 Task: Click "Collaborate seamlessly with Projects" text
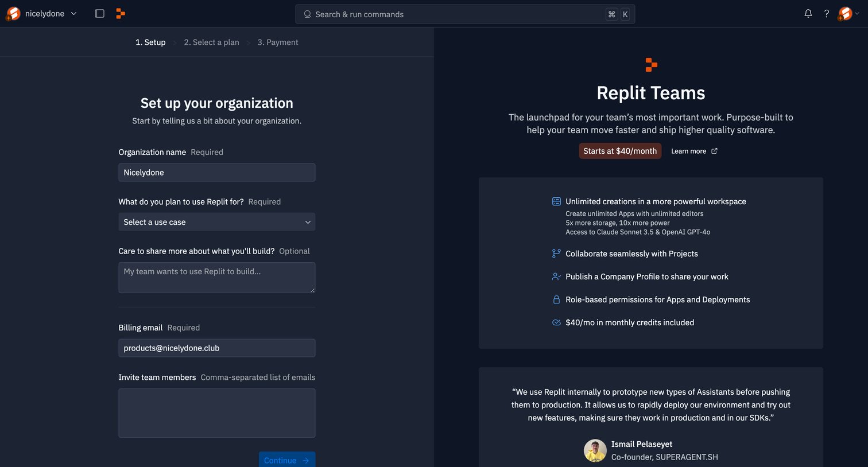(631, 254)
